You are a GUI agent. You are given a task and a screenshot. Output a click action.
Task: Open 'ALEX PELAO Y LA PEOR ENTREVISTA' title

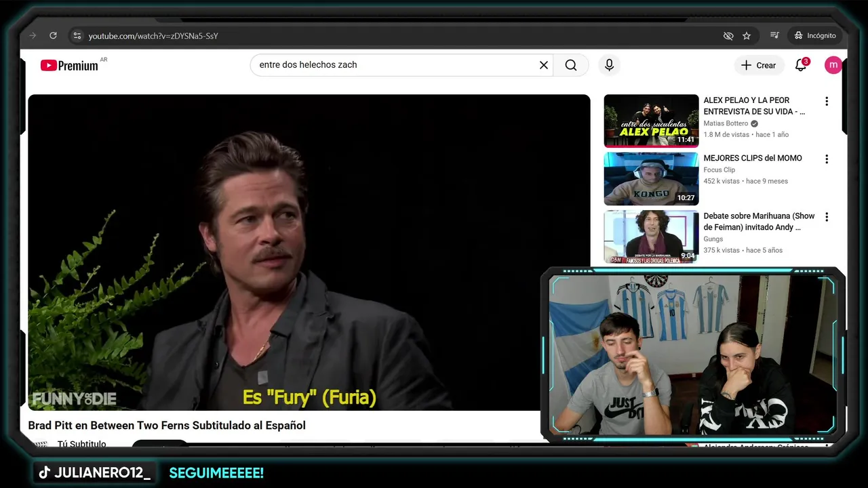click(755, 106)
